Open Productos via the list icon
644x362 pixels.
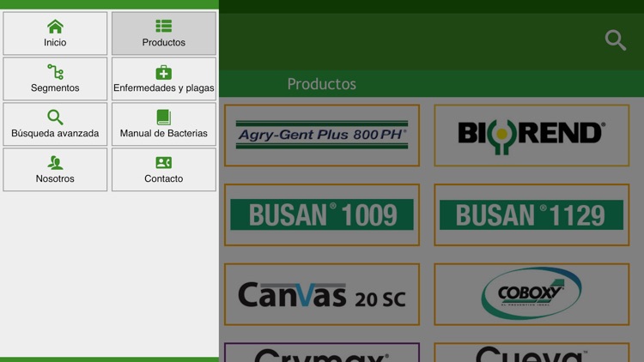point(163,27)
